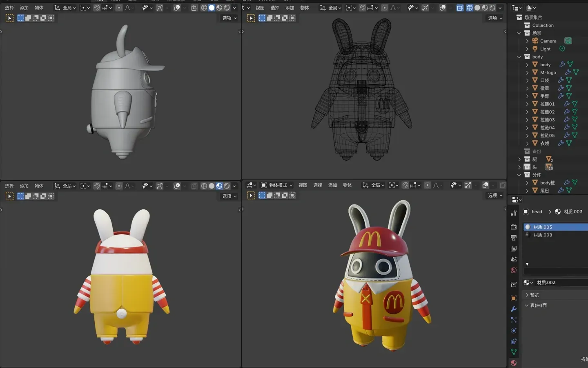Click the mesh data icon on the 衣领 row
The image size is (588, 368).
pos(569,143)
